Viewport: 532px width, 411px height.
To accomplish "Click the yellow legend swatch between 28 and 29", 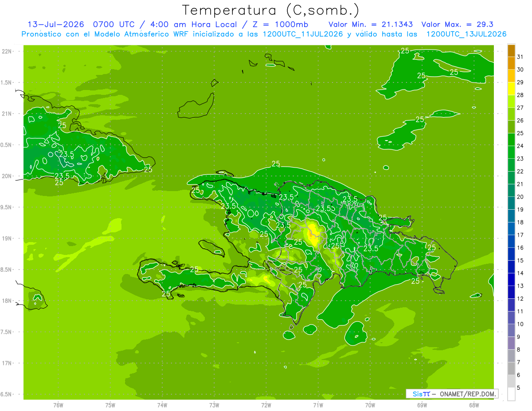I will [x=511, y=89].
